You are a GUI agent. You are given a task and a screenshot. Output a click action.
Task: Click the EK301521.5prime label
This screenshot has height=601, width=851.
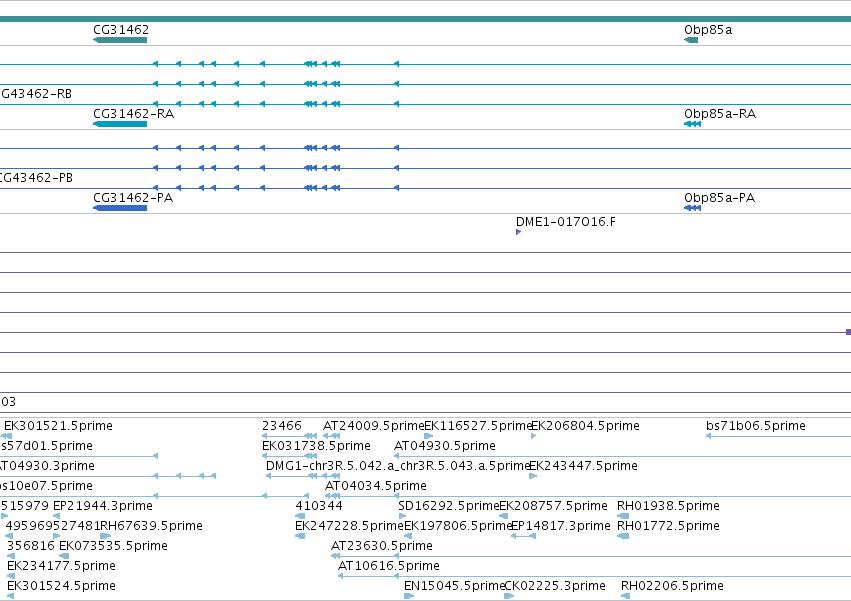(x=58, y=426)
